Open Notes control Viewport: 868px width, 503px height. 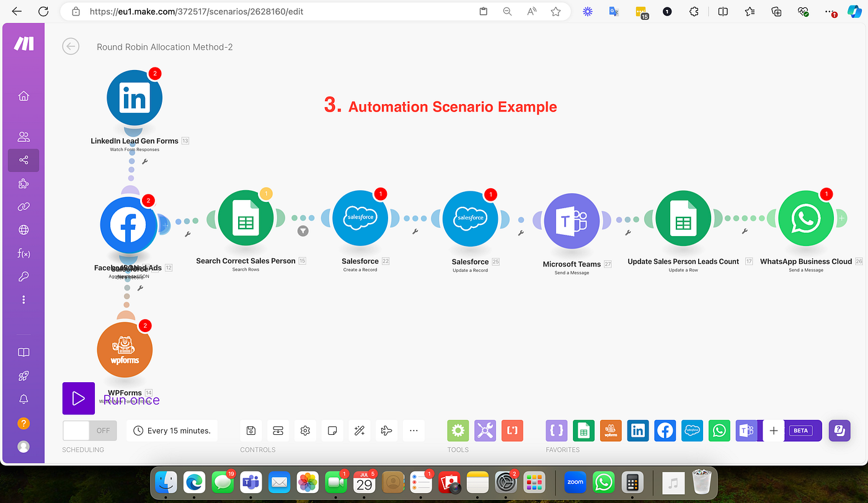(x=332, y=431)
